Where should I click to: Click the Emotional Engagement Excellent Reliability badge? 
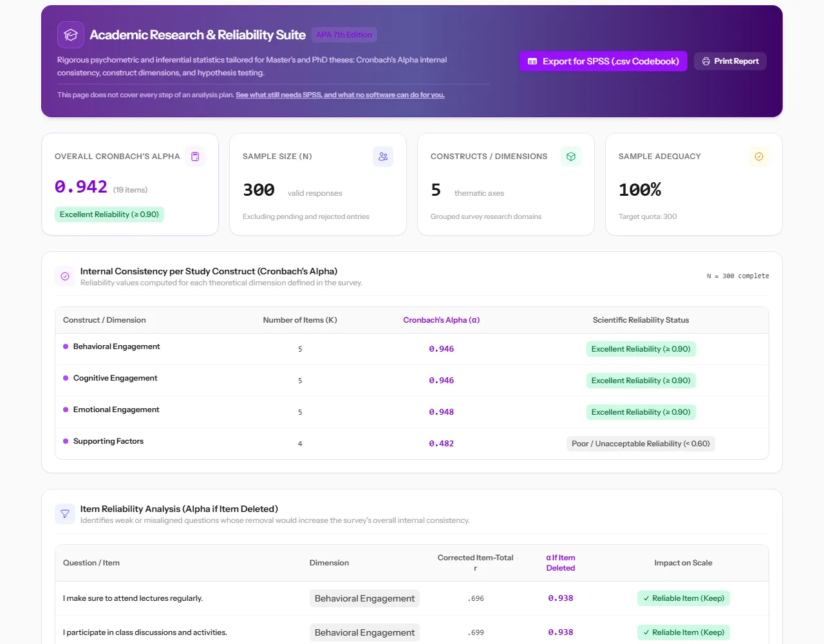[641, 412]
